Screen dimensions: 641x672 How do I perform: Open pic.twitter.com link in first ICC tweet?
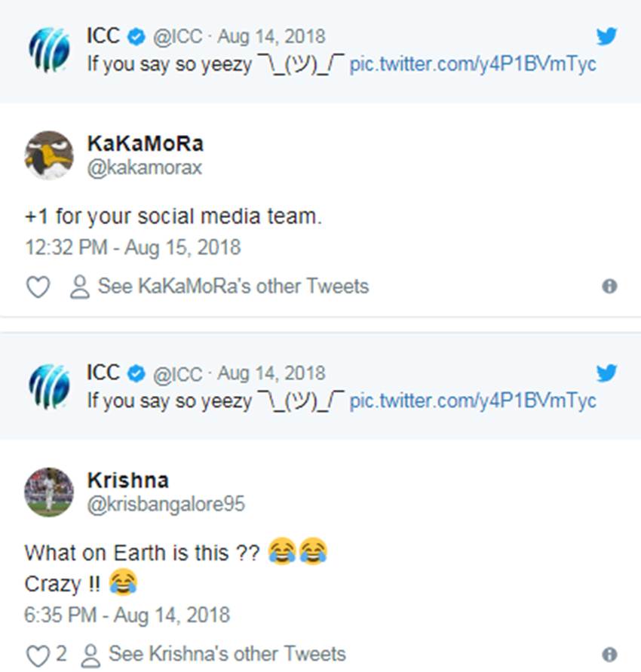[x=473, y=63]
